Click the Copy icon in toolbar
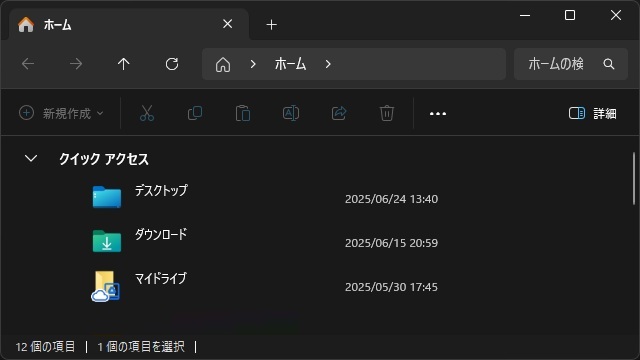Screen dimensions: 640x360 [x=195, y=113]
